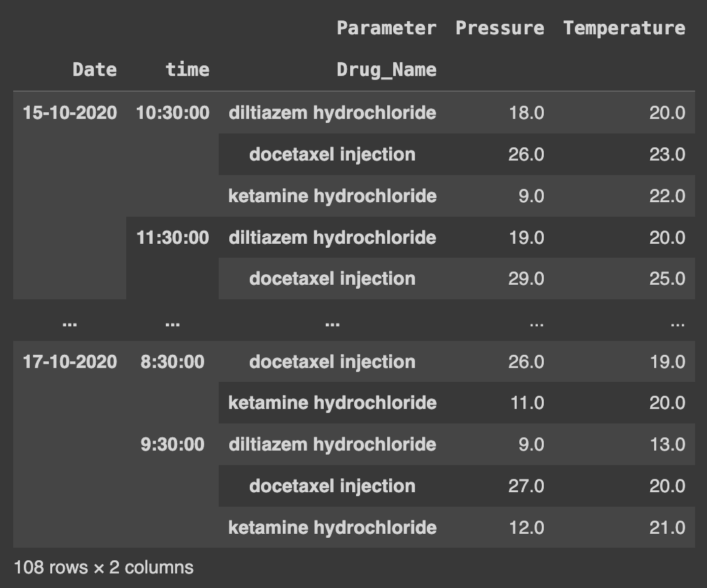
Task: Click the 8:30:00 time cell
Action: 172,362
